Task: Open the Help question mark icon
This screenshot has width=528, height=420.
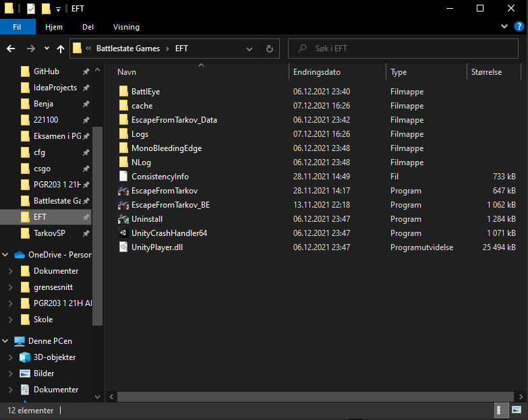Action: pos(519,26)
